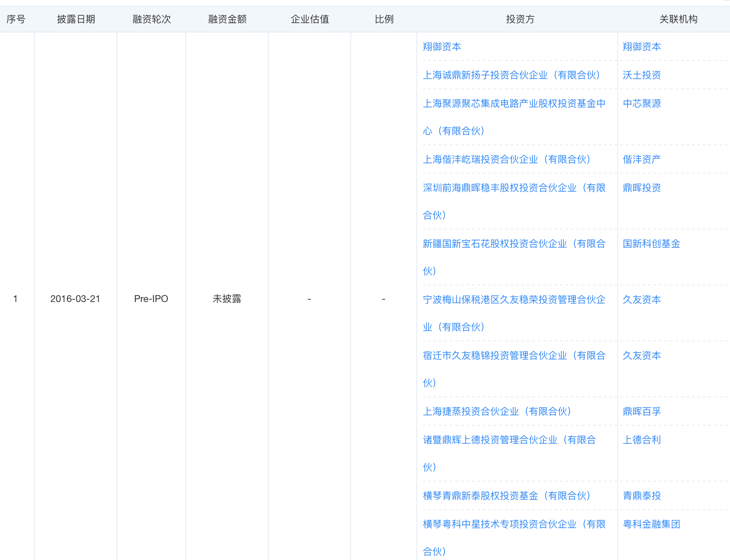Viewport: 730px width, 560px height.
Task: Open related institution 鼎晖百孚
Action: (642, 412)
